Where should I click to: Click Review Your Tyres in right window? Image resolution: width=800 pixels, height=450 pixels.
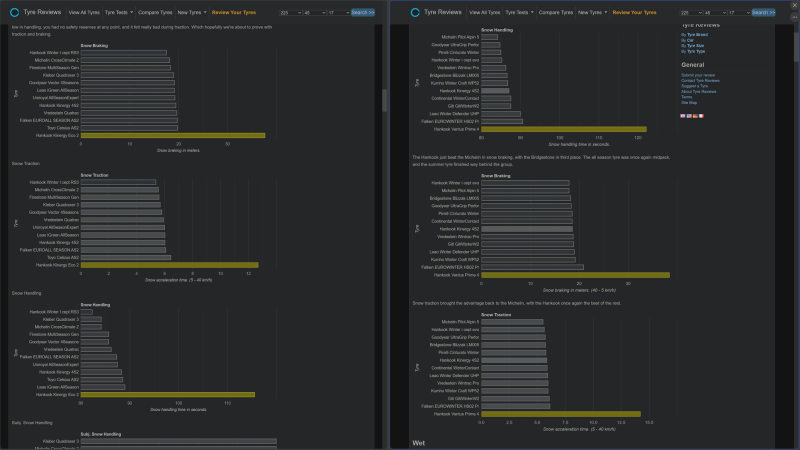pos(634,12)
